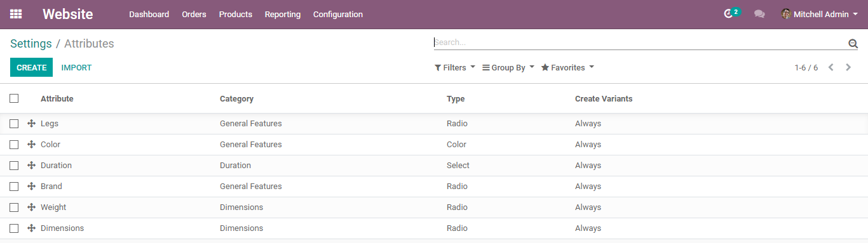Screen dimensions: 868x243
Task: Go to next page arrow
Action: 848,67
